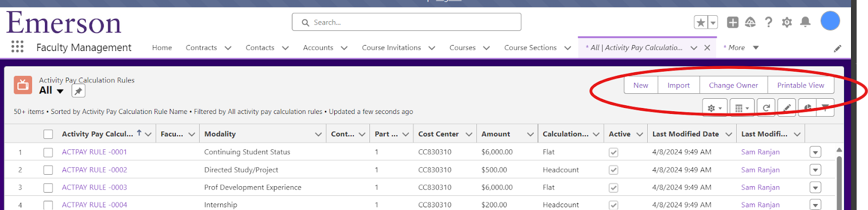
Task: Pin this list view
Action: click(79, 91)
